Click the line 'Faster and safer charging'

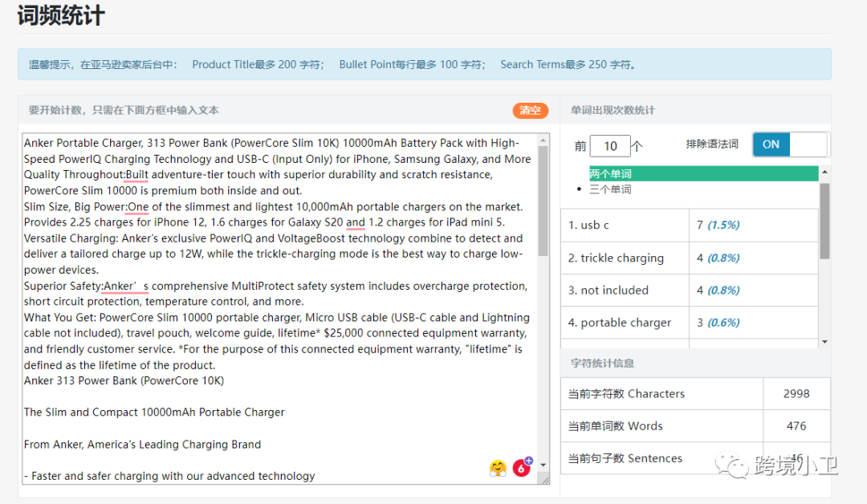[169, 476]
